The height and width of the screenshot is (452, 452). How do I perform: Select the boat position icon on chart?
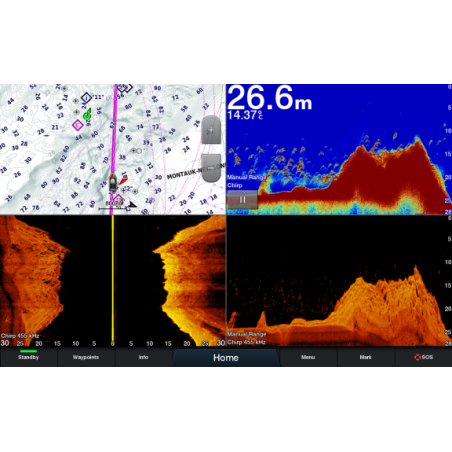pyautogui.click(x=113, y=183)
